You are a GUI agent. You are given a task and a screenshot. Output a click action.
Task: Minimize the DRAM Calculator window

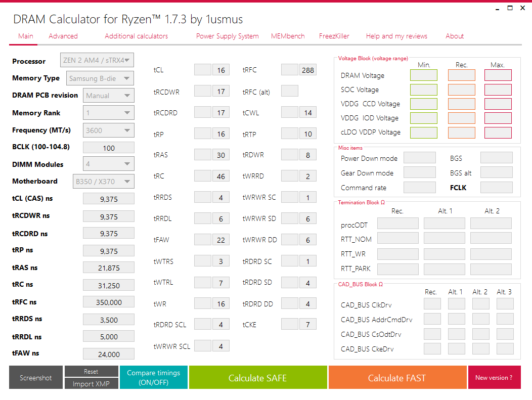pyautogui.click(x=498, y=9)
